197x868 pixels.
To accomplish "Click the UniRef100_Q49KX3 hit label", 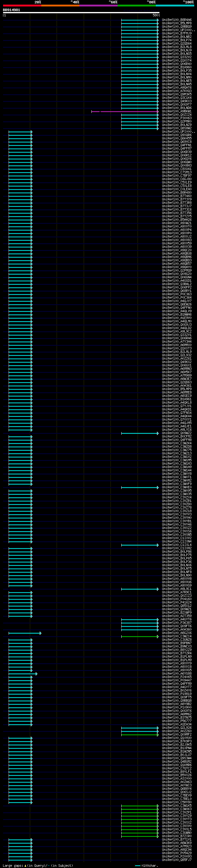I will pyautogui.click(x=177, y=101).
